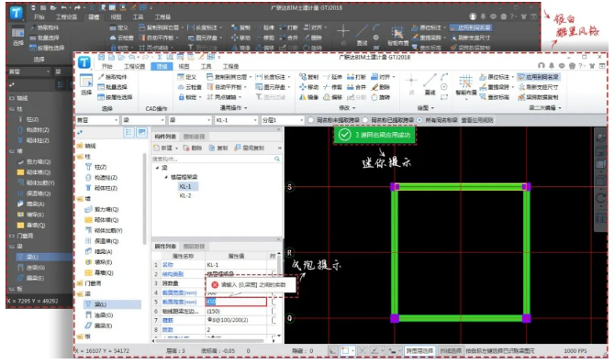Click the 查看应用规则 button
This screenshot has height=364, width=615.
[x=477, y=120]
